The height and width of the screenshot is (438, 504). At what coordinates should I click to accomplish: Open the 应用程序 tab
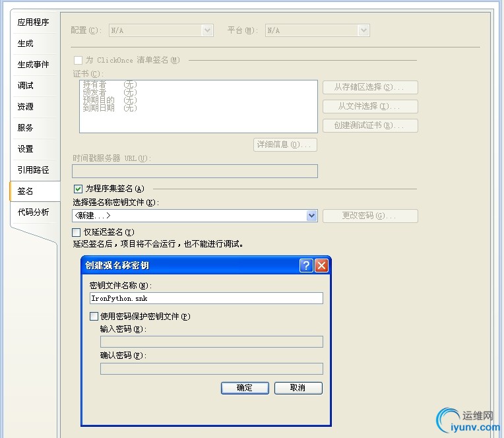(34, 22)
